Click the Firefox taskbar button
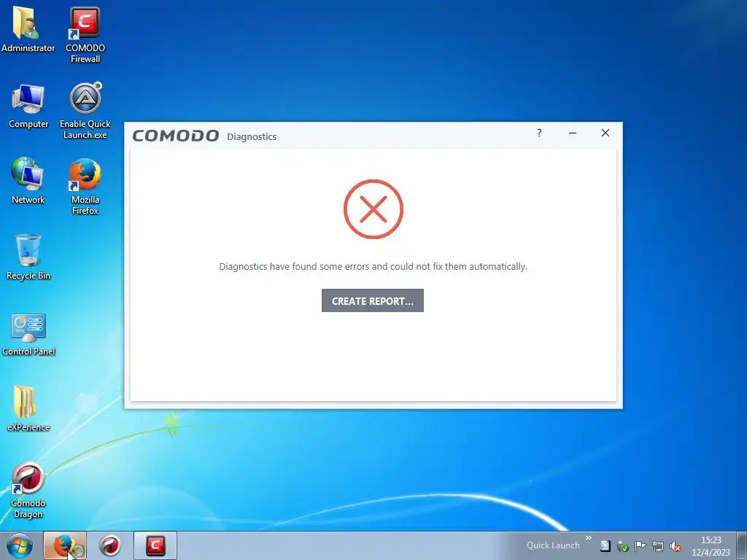Viewport: 747px width, 560px height. (x=65, y=545)
